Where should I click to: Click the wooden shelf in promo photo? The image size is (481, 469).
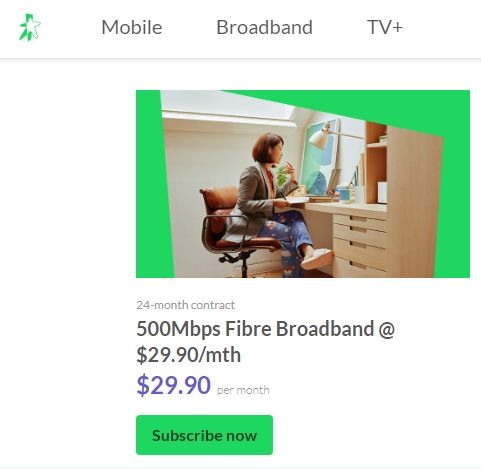(x=377, y=163)
